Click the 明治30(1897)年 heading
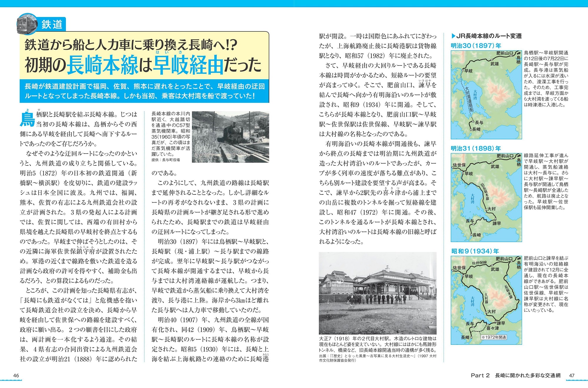This screenshot has height=388, width=588. (x=476, y=46)
